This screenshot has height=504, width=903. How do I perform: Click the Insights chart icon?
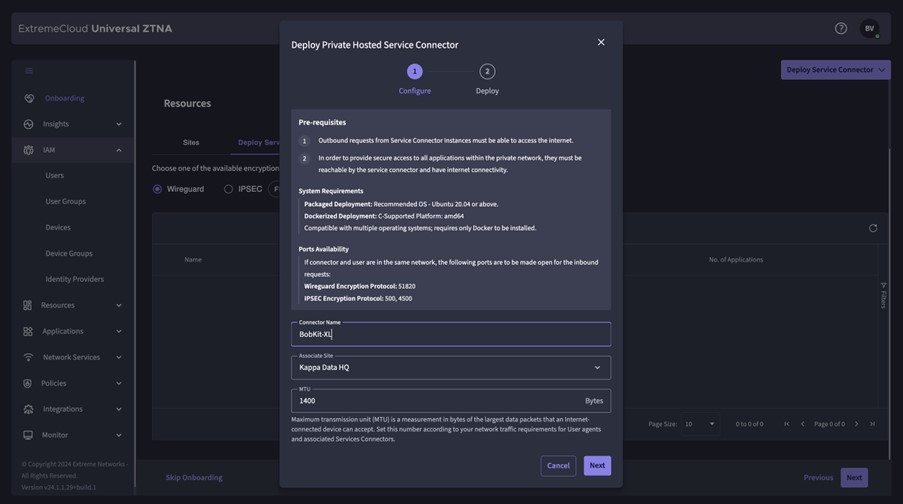click(x=29, y=124)
